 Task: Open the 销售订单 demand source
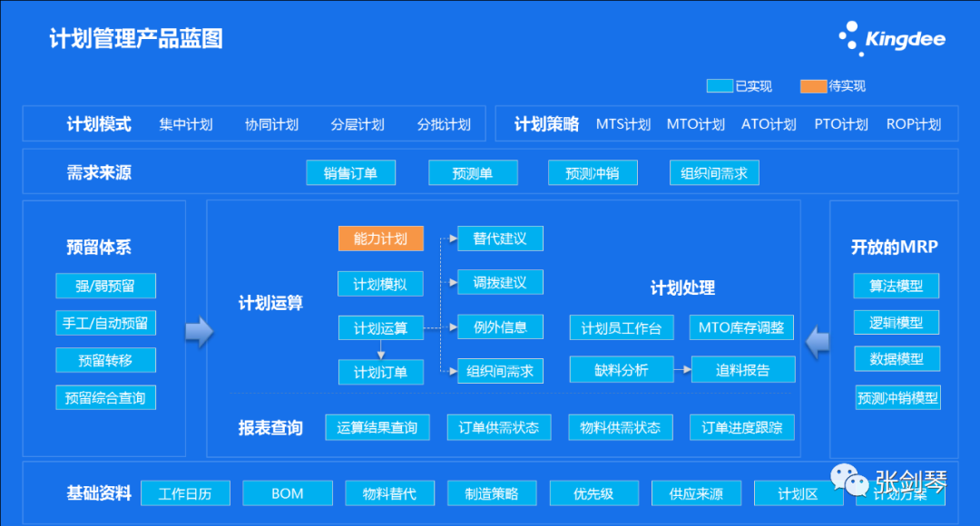350,173
